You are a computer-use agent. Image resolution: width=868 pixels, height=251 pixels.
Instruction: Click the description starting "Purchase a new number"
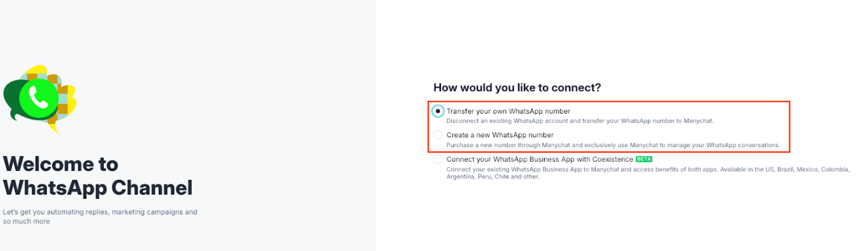pos(613,145)
